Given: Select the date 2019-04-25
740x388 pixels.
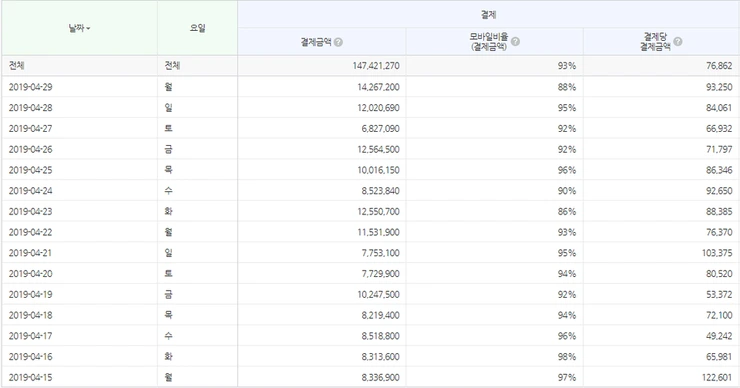Looking at the screenshot, I should point(30,170).
